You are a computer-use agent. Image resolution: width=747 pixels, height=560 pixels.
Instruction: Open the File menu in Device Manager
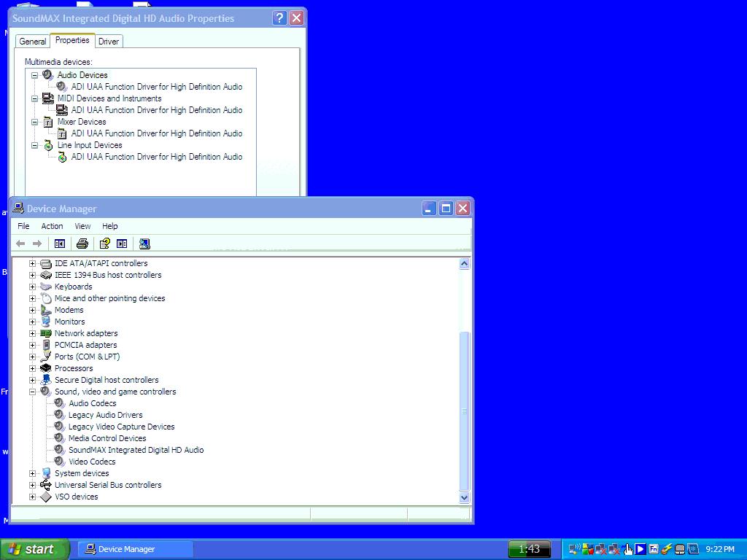click(x=23, y=226)
